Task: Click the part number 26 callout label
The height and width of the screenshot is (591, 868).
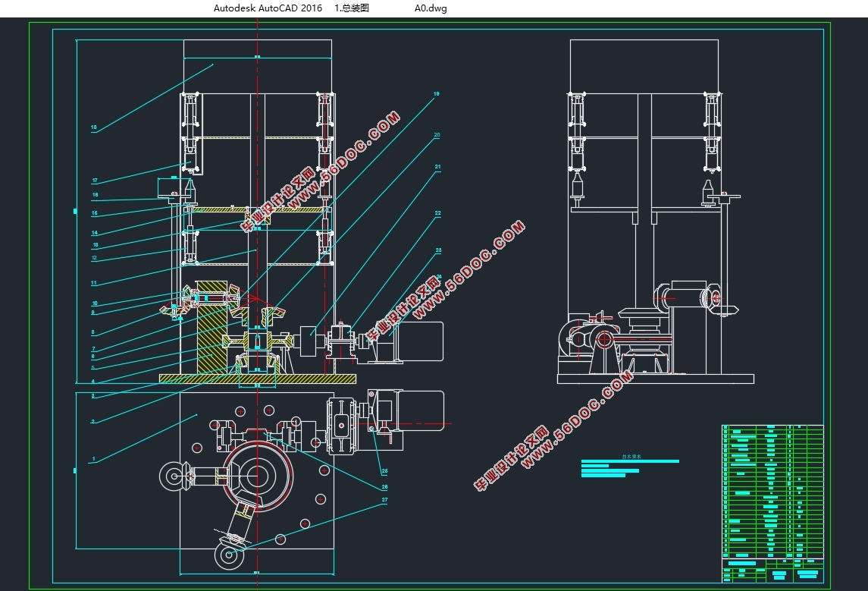Action: click(x=384, y=486)
